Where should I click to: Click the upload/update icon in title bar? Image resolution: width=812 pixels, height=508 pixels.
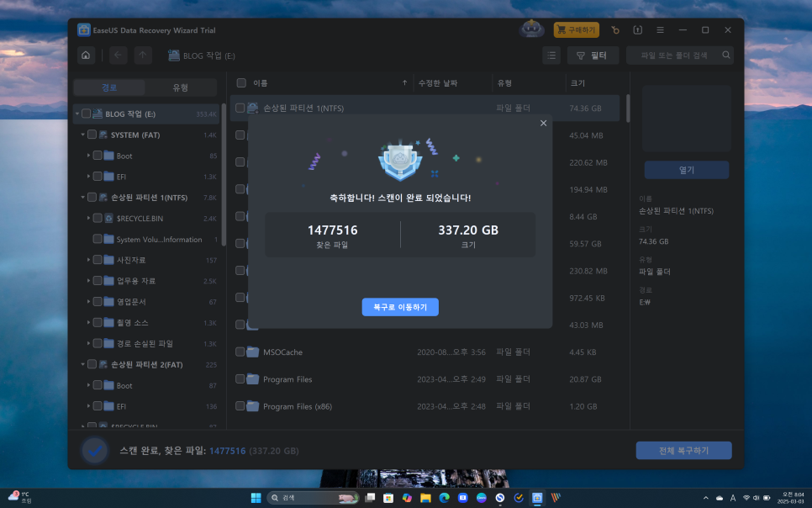637,30
